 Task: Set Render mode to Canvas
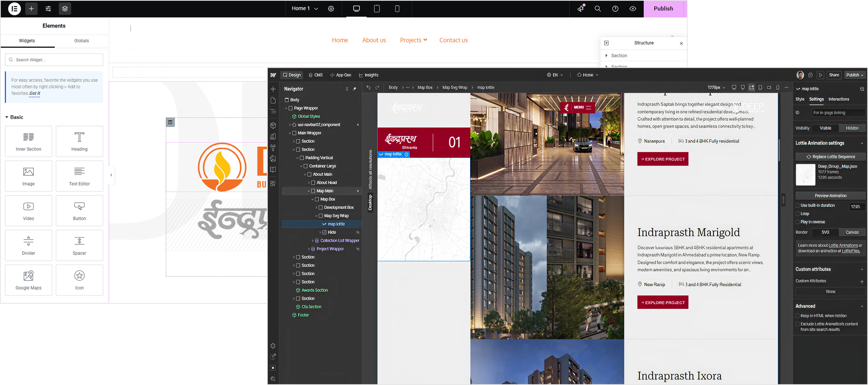[x=852, y=232]
